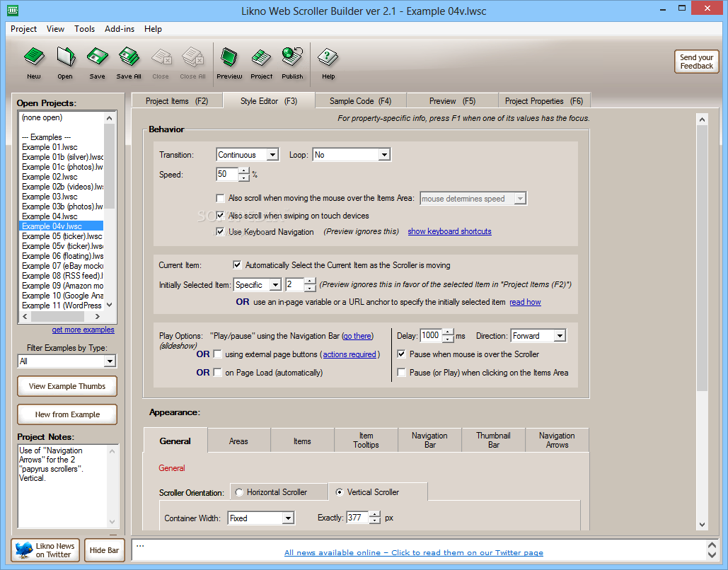Screen dimensions: 728x570
Task: Click New from Example button
Action: point(67,414)
